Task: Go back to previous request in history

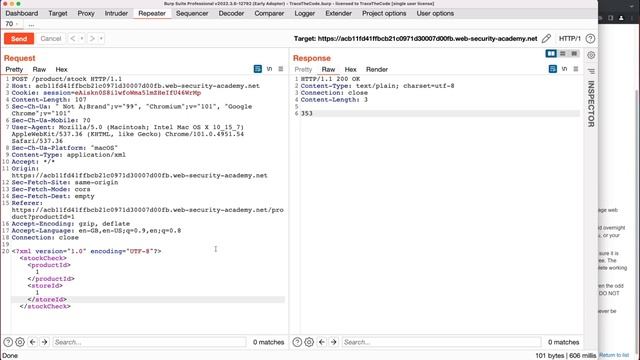Action: (x=73, y=38)
